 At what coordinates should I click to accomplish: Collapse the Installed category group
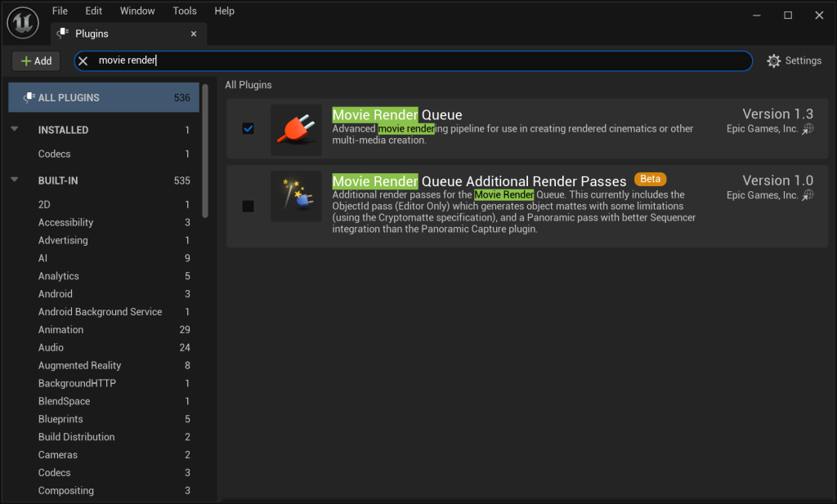pyautogui.click(x=15, y=129)
